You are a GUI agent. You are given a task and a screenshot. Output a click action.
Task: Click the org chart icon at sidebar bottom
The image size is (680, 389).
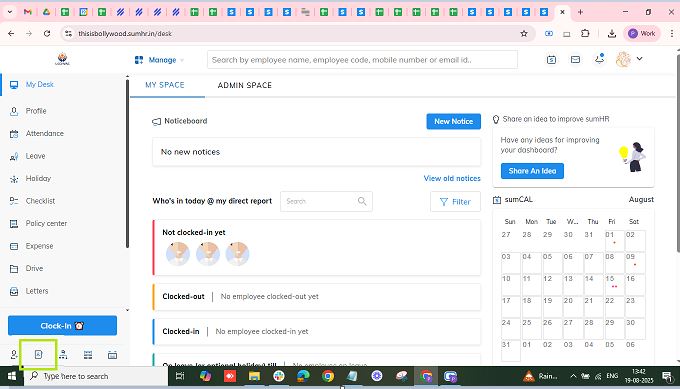point(63,355)
